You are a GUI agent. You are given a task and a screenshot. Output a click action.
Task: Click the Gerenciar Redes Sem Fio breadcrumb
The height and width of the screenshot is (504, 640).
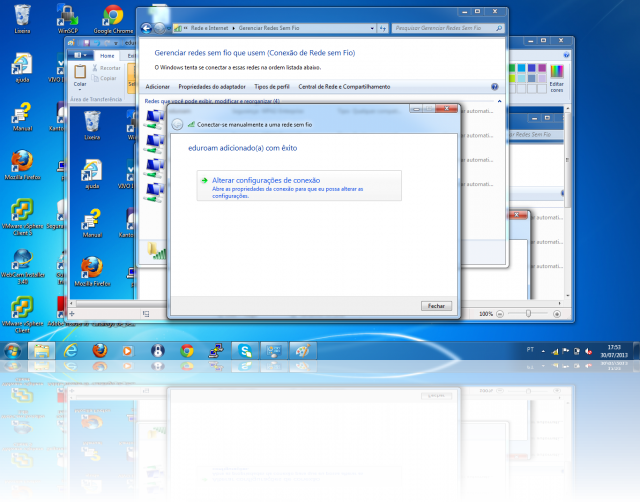(269, 28)
